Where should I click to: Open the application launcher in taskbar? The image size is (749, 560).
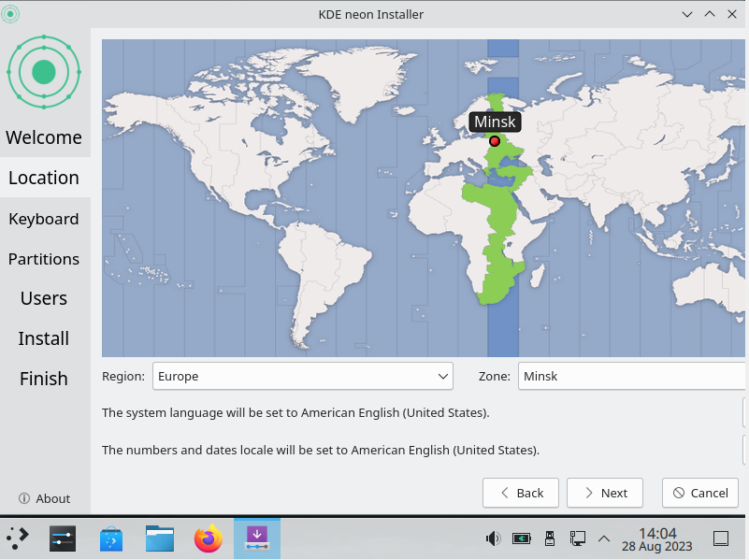[18, 538]
